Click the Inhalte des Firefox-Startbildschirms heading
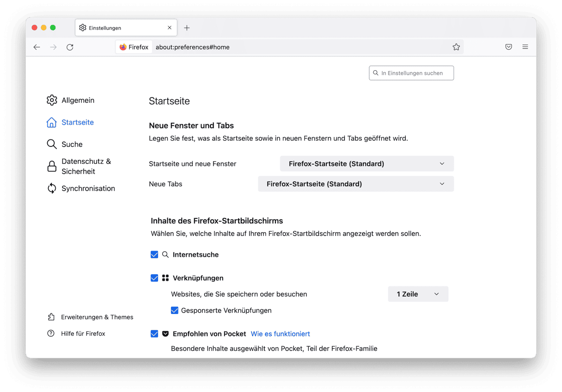Viewport: 562px width, 392px height. (217, 221)
